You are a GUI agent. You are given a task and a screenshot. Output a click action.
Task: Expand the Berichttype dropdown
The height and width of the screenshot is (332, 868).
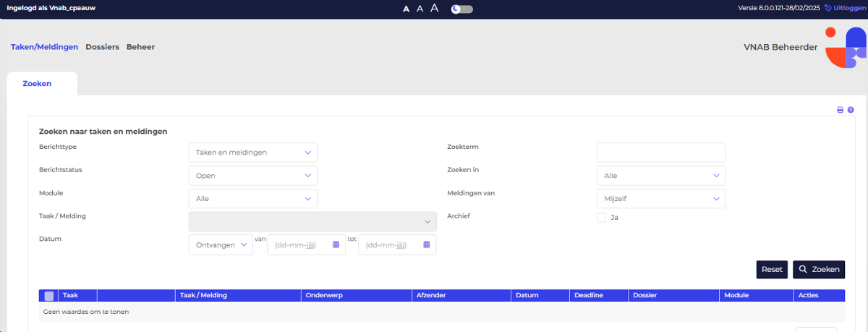tap(252, 153)
